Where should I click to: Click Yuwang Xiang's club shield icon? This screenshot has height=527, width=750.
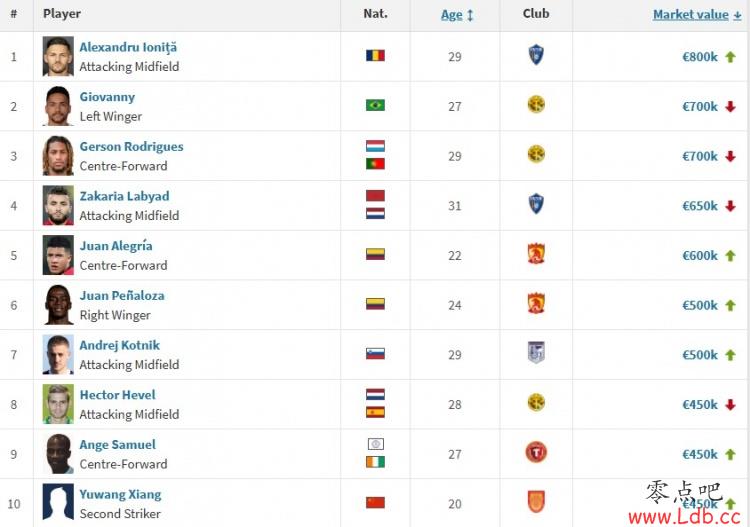point(536,502)
